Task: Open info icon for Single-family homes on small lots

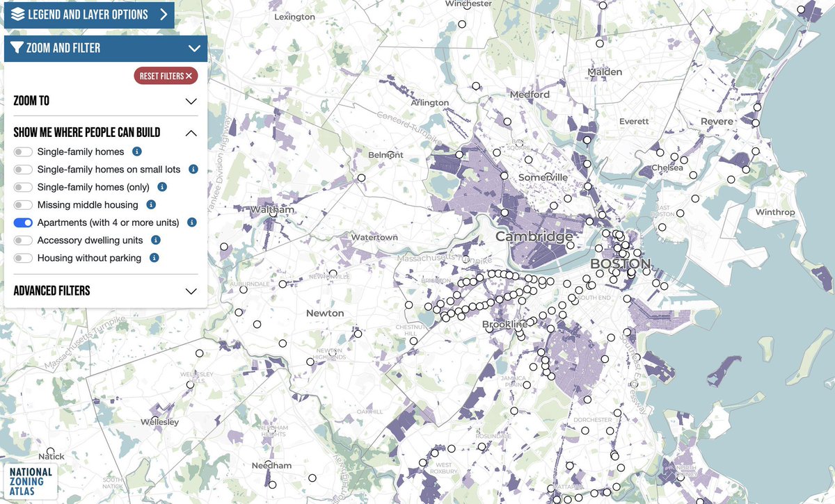Action: click(193, 169)
